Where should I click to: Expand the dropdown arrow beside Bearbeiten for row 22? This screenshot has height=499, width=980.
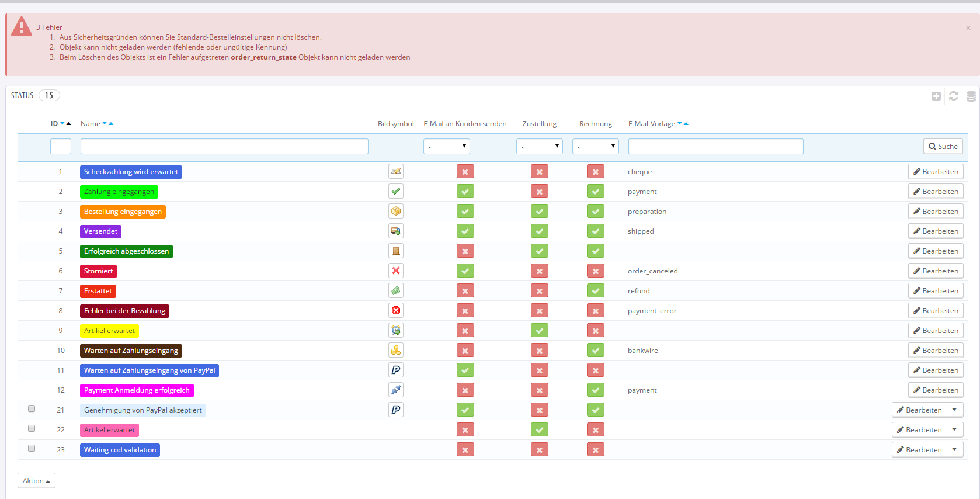[x=954, y=430]
